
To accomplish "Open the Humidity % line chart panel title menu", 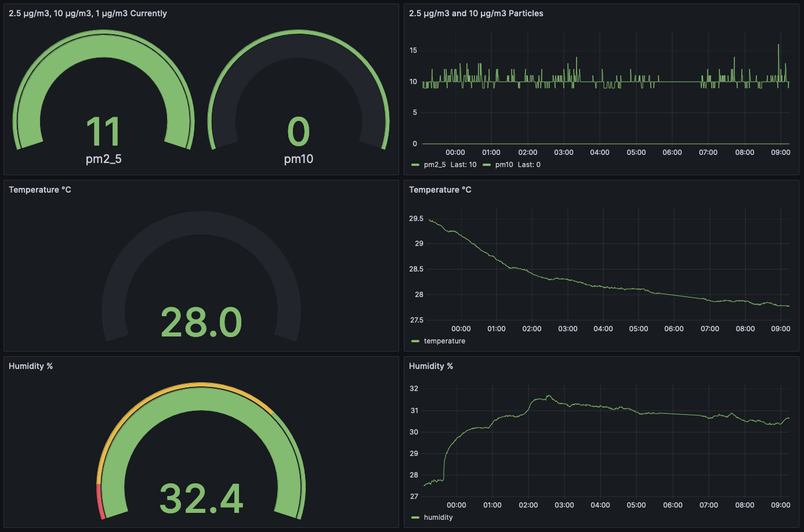I will pos(431,366).
